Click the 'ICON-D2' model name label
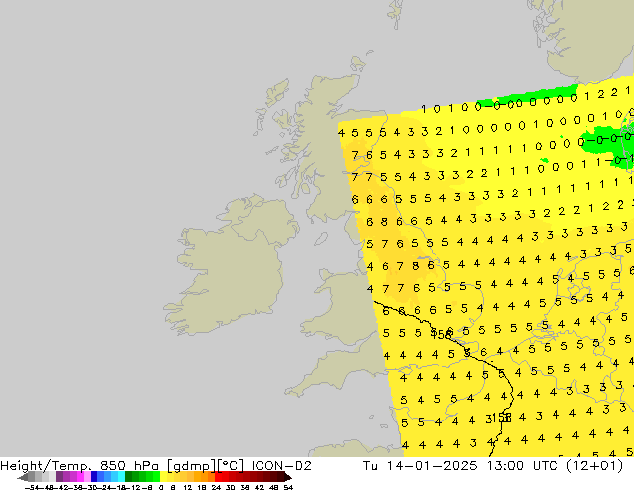 tap(281, 466)
